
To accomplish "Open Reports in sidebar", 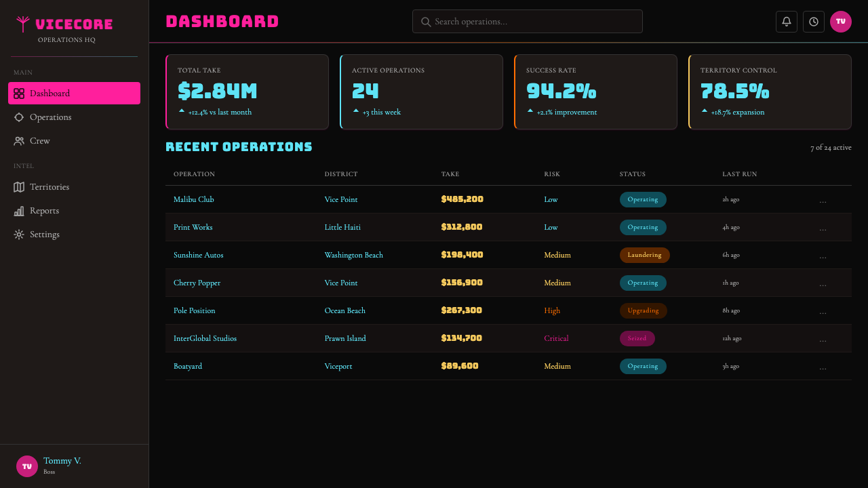I will 74,211.
